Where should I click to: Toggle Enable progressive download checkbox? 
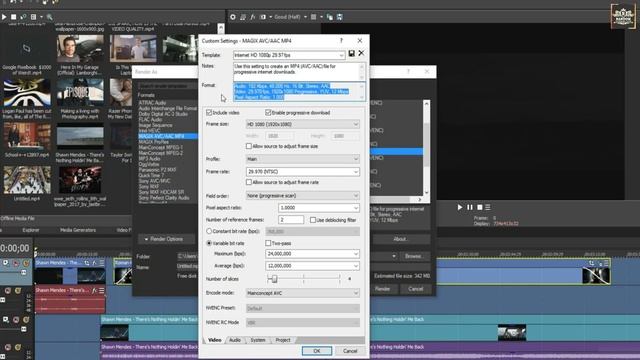[268, 112]
